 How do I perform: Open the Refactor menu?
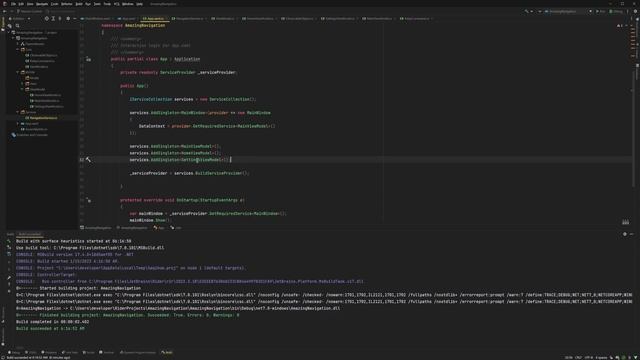pyautogui.click(x=67, y=4)
